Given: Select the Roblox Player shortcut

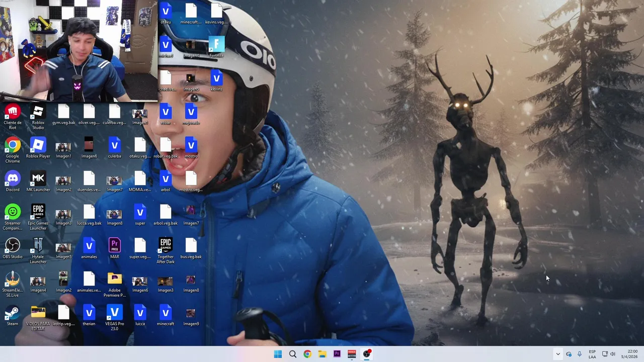Looking at the screenshot, I should pyautogui.click(x=38, y=148).
